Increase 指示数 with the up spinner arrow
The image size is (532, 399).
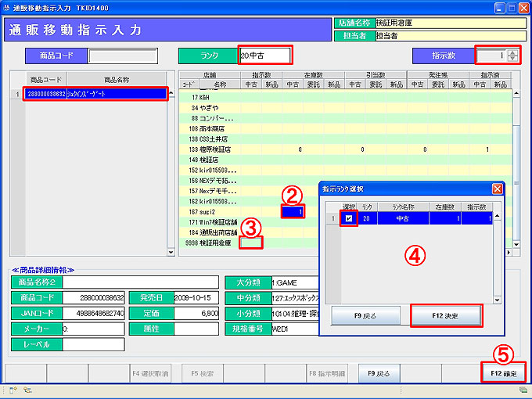coord(512,53)
